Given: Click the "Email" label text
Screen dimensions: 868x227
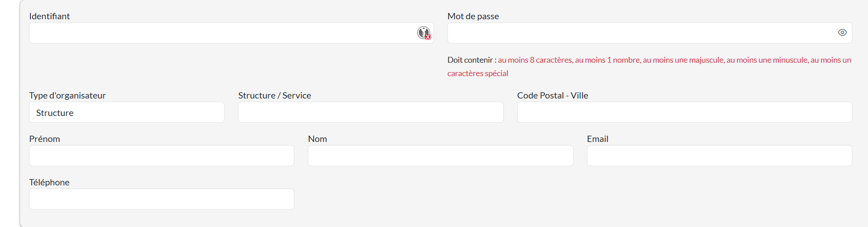Looking at the screenshot, I should click(597, 139).
